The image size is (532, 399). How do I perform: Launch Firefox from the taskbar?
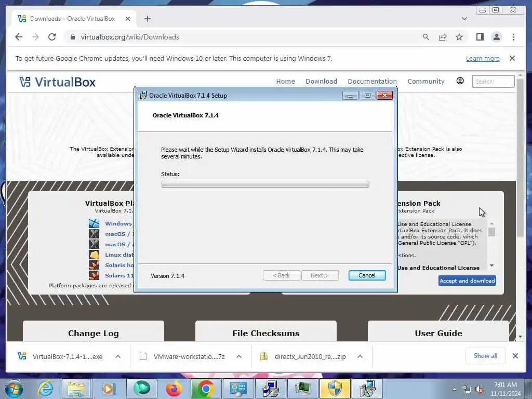coord(174,389)
